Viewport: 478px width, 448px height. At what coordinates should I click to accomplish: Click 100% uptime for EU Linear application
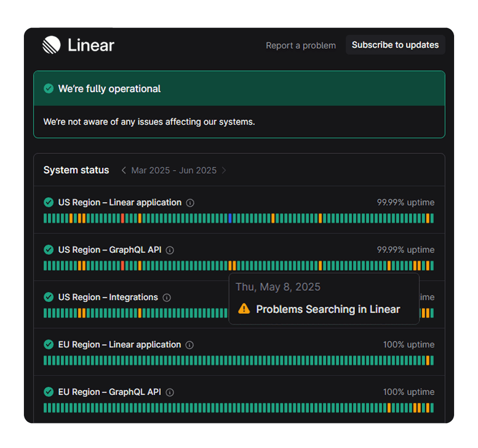click(408, 344)
